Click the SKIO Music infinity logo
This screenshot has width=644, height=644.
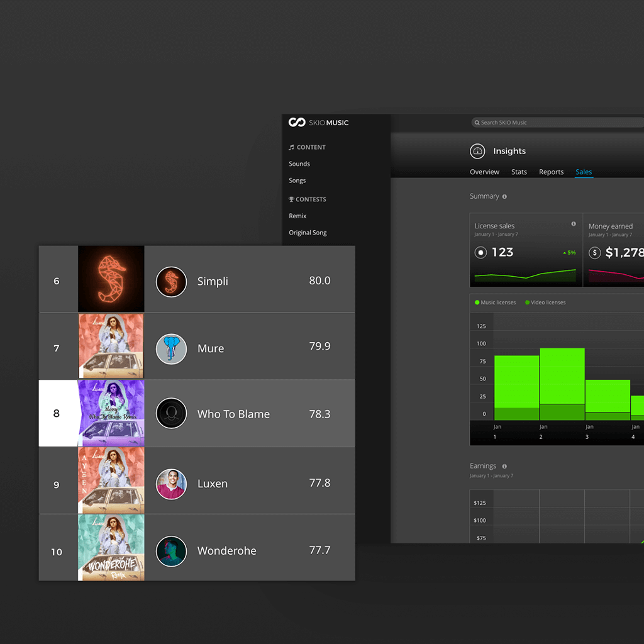coord(297,123)
